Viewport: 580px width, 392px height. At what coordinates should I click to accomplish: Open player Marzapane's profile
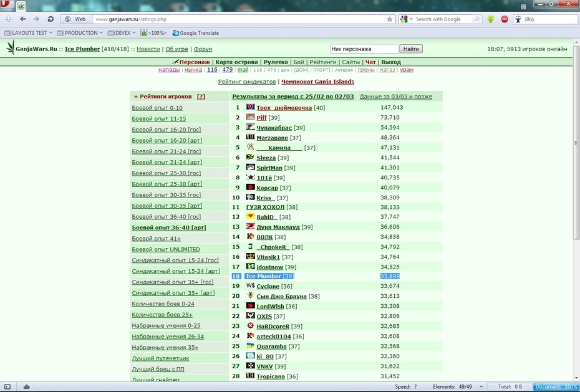tap(273, 138)
